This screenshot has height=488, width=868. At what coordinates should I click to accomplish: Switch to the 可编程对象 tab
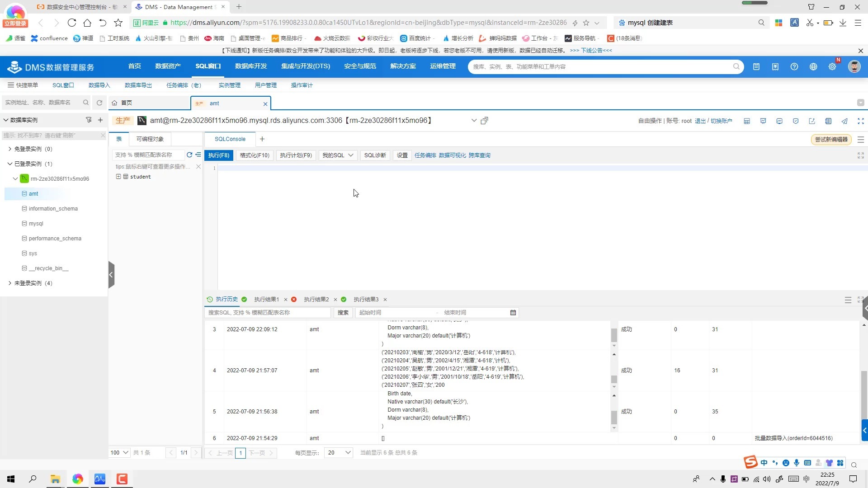coord(150,139)
